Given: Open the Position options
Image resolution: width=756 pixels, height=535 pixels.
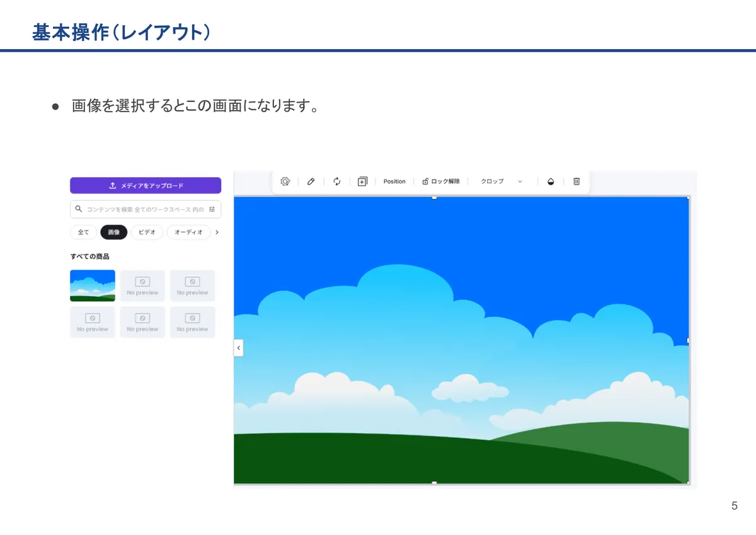Looking at the screenshot, I should [394, 181].
